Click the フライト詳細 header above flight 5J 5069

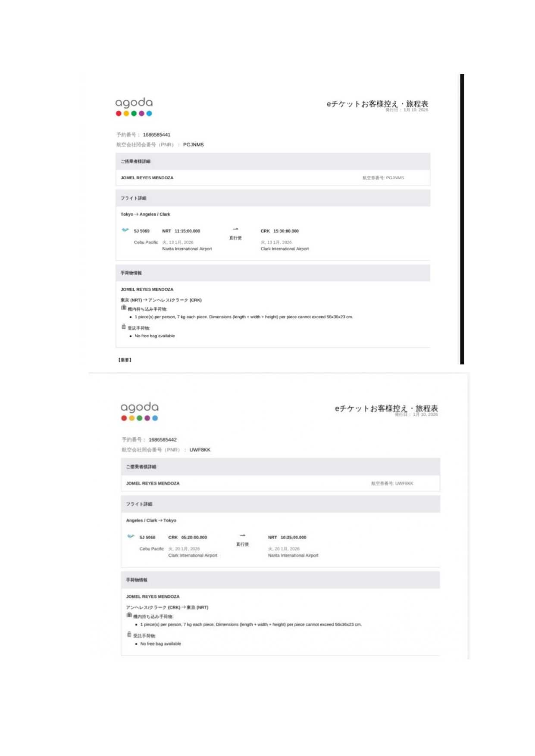point(133,198)
